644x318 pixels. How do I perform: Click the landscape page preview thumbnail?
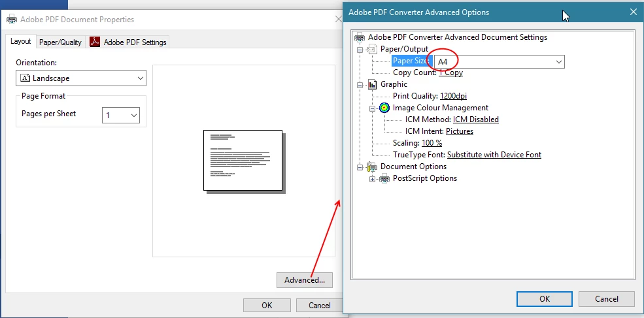pyautogui.click(x=243, y=161)
